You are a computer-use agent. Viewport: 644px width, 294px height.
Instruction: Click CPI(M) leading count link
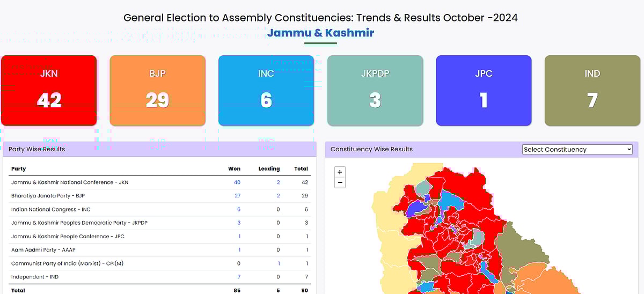[x=279, y=263]
